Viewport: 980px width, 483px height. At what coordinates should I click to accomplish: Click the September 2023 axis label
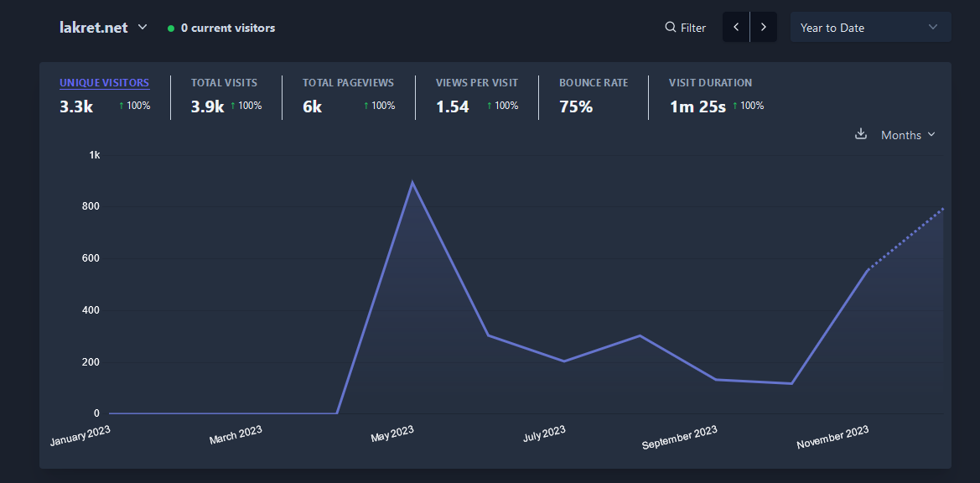[679, 438]
